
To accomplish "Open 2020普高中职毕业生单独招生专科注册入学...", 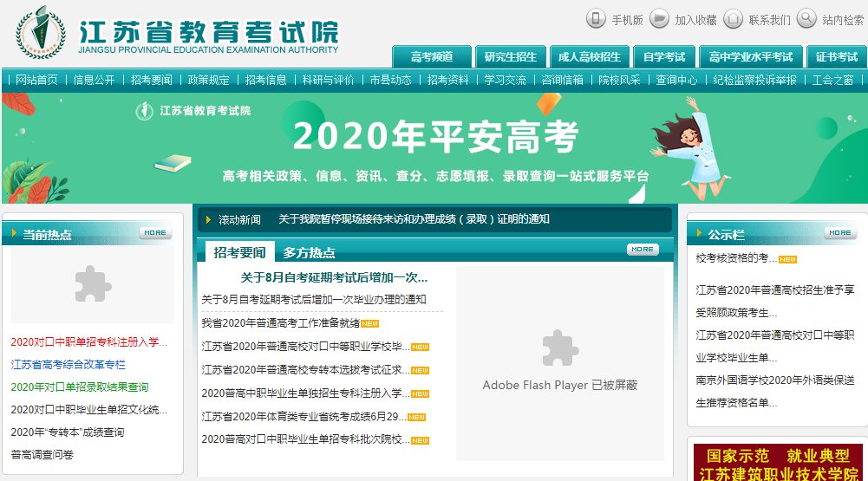I will (x=305, y=393).
